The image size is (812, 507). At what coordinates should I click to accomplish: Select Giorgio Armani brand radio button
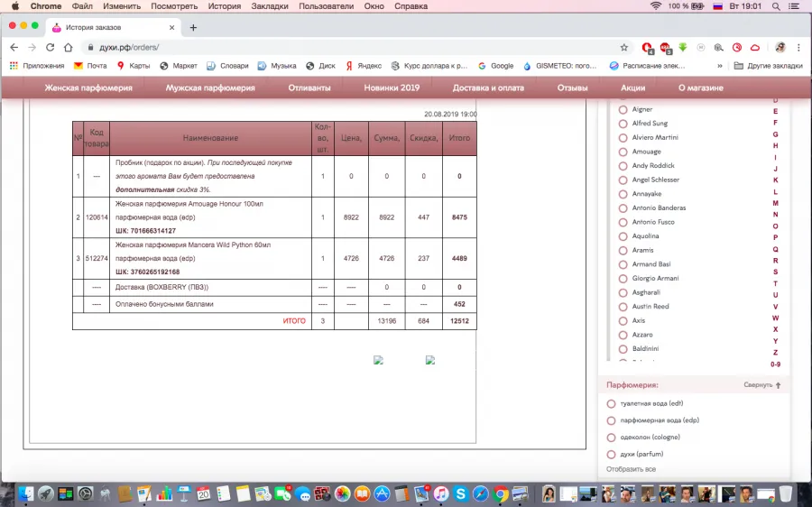pyautogui.click(x=623, y=279)
